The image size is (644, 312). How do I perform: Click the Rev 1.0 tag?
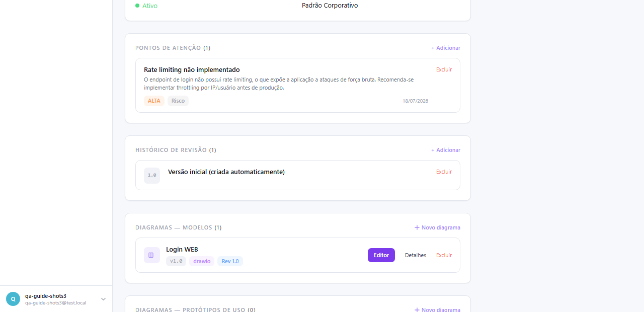(230, 261)
